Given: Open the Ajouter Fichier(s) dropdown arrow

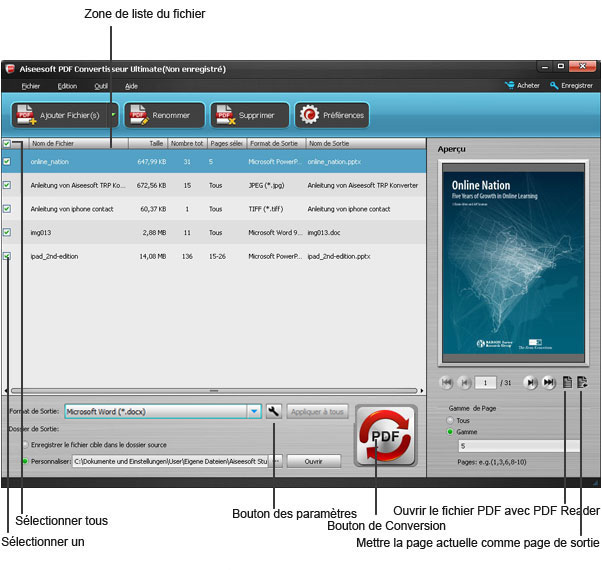Looking at the screenshot, I should (113, 115).
